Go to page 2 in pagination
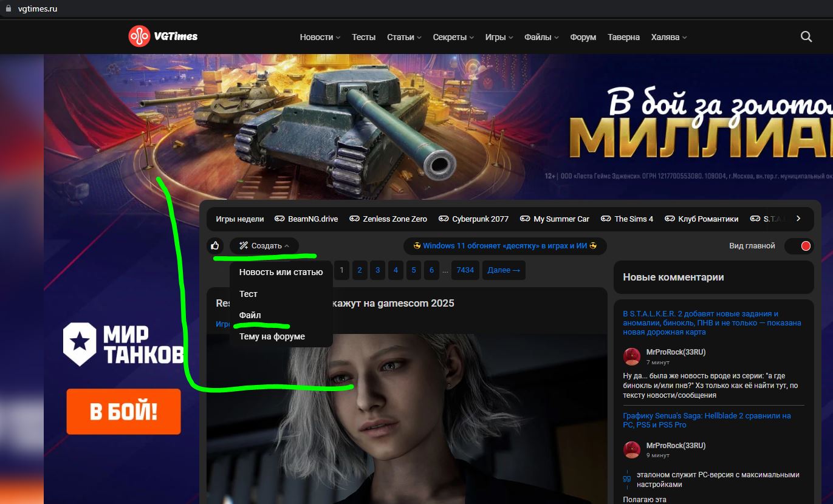The width and height of the screenshot is (833, 504). coord(360,270)
